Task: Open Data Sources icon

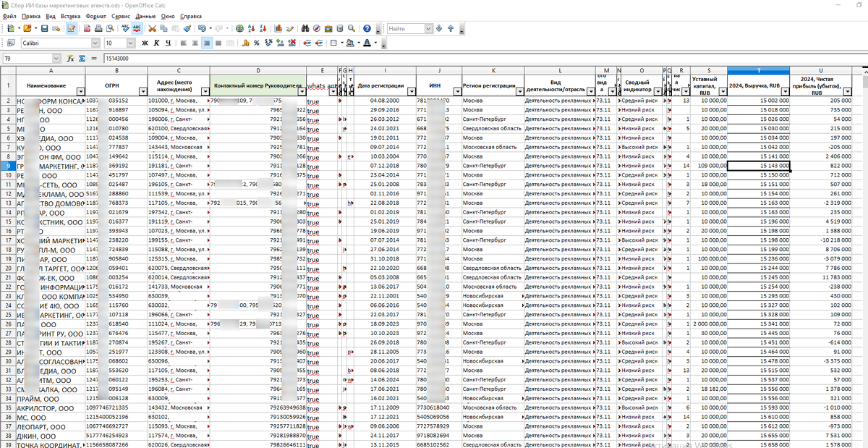Action: point(339,28)
